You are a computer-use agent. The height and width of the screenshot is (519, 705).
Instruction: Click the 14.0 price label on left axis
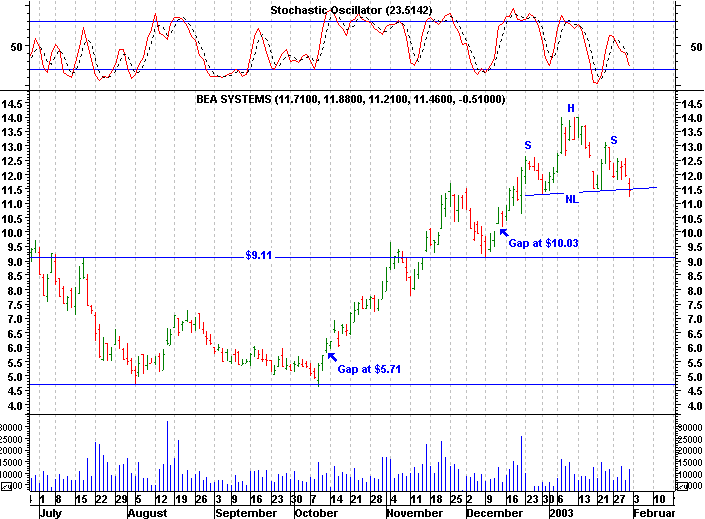(x=11, y=118)
